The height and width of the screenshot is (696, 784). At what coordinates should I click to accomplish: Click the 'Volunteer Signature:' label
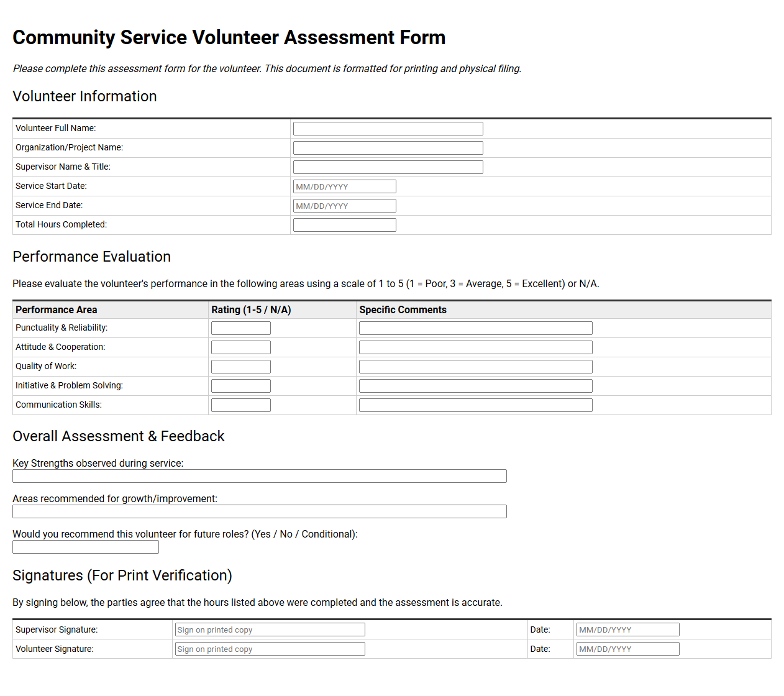tap(55, 649)
